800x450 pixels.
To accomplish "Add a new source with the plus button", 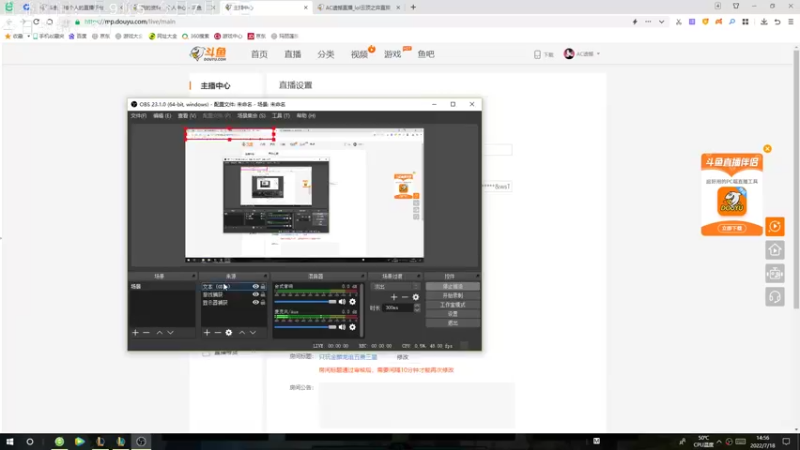I will pos(207,333).
